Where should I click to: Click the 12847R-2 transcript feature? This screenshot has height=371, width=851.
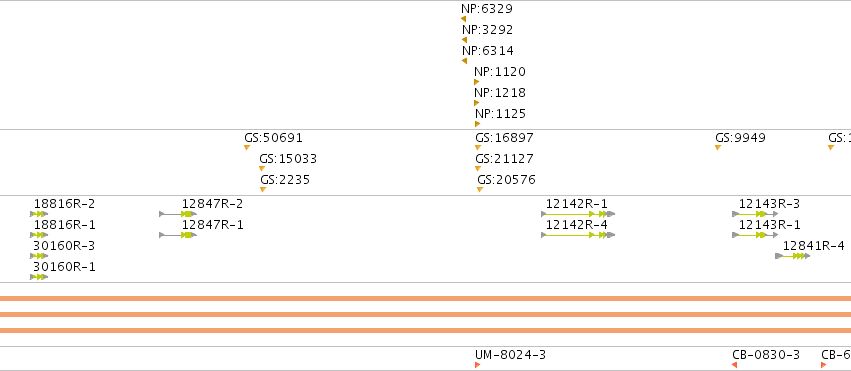pos(178,214)
